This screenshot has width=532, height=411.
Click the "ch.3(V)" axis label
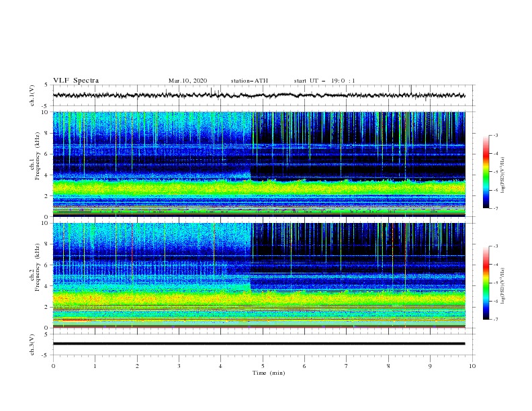(x=32, y=345)
